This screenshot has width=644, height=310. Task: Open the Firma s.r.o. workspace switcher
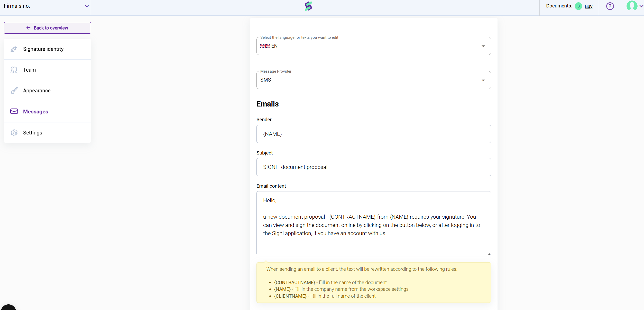46,6
